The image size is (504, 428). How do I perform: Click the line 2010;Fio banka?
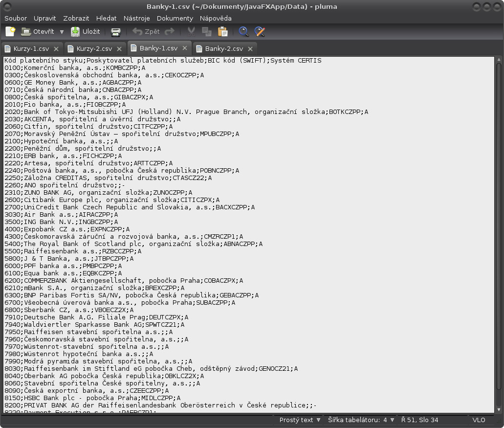tap(65, 105)
